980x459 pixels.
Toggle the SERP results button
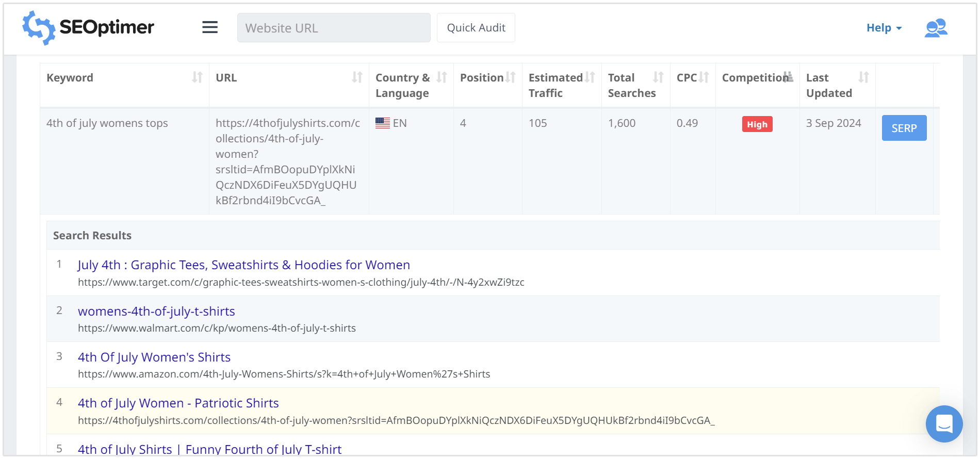point(904,128)
